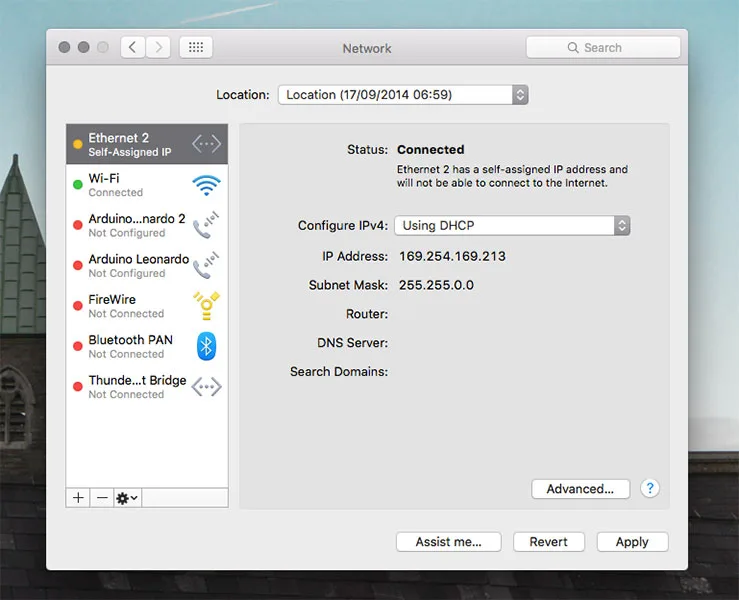Image resolution: width=739 pixels, height=600 pixels.
Task: Open help with question mark button
Action: tap(650, 489)
